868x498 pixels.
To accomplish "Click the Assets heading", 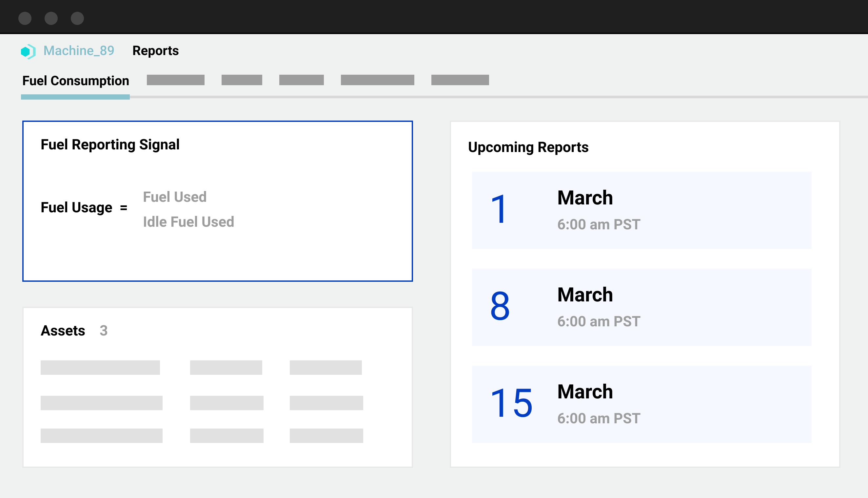I will click(x=63, y=331).
